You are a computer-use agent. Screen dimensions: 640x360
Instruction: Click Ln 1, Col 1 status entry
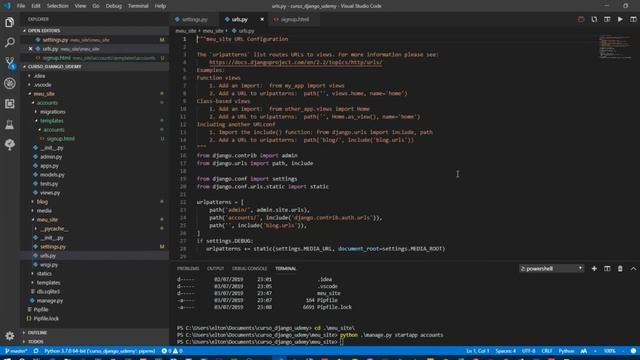(478, 351)
